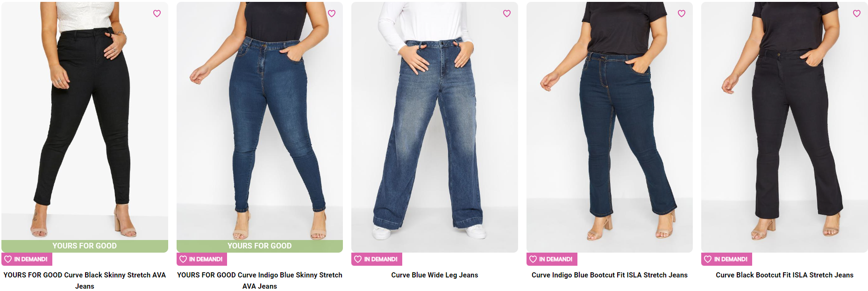This screenshot has width=868, height=291.
Task: Click In Demand badge under Blue Wide Leg Jeans
Action: click(377, 259)
